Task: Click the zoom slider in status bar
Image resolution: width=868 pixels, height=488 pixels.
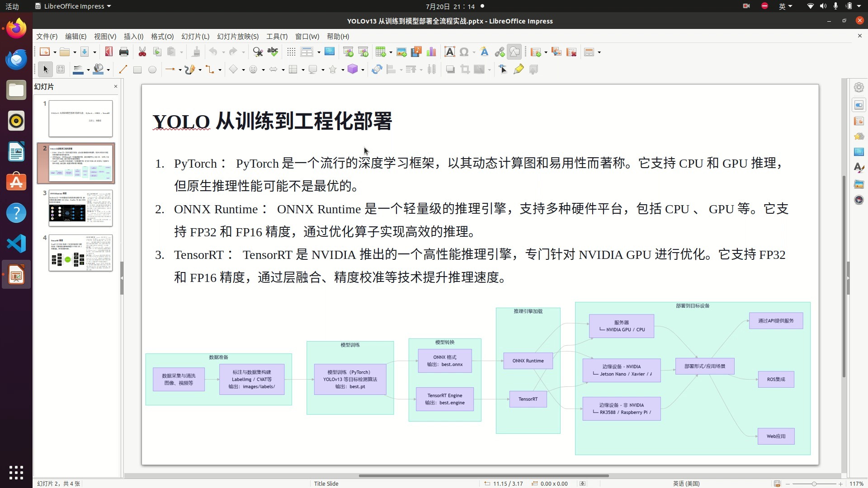Action: 814,484
